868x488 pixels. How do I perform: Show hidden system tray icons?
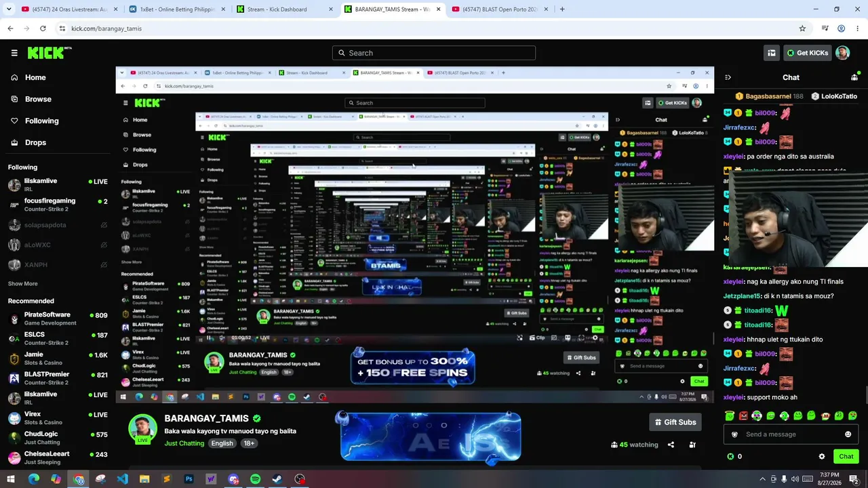coord(762,479)
